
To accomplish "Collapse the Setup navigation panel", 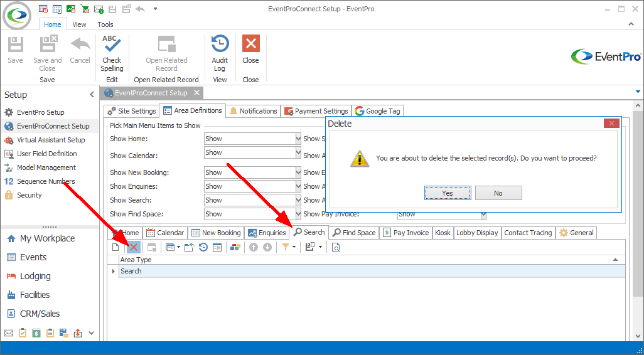I will tap(92, 95).
